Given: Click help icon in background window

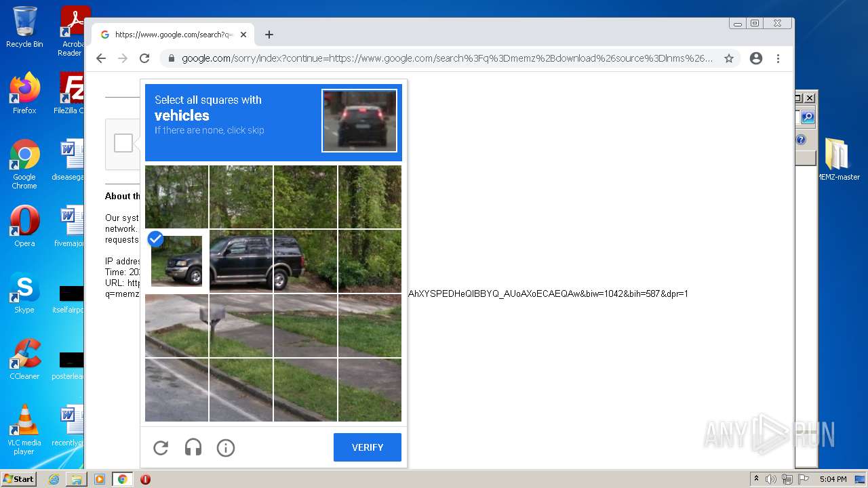Looking at the screenshot, I should click(x=801, y=140).
